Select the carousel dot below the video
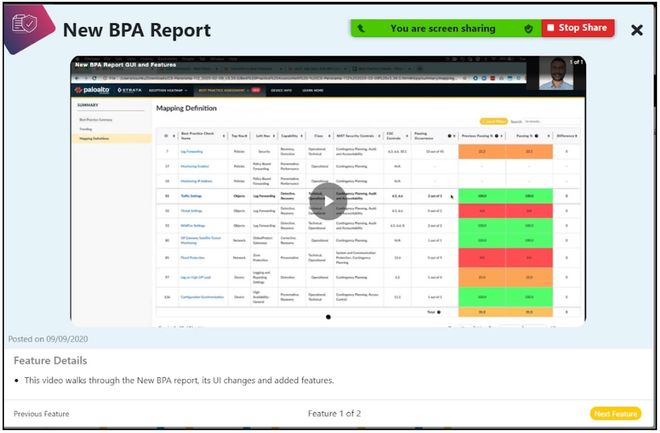 point(328,317)
